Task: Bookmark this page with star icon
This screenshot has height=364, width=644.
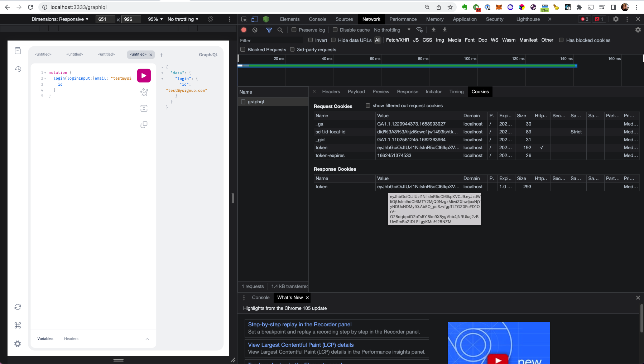Action: 450,7
